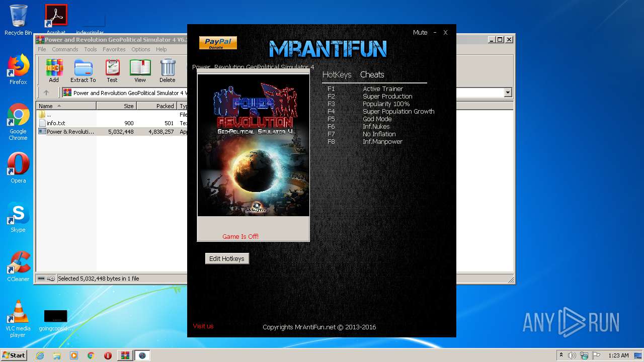
Task: Open Chrome from the taskbar
Action: (91, 355)
